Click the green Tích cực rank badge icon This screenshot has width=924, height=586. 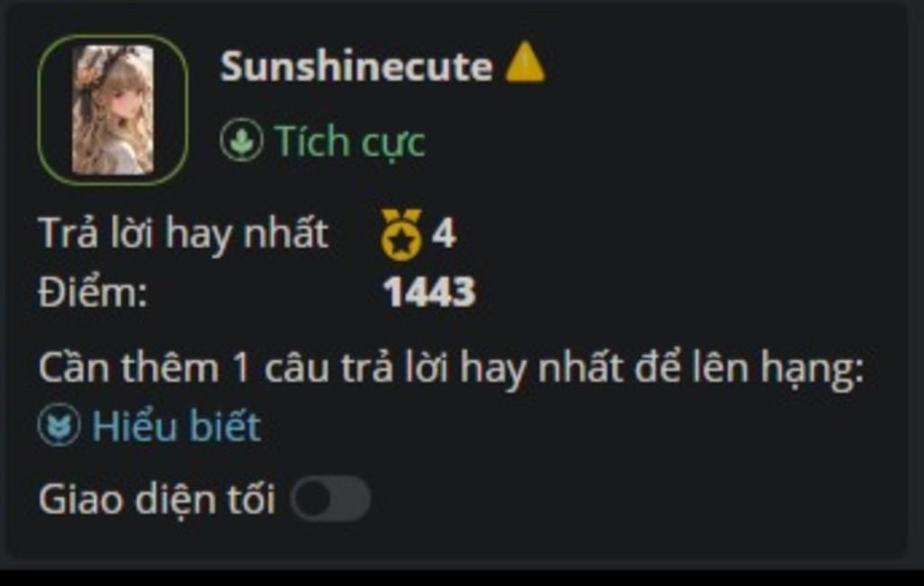pyautogui.click(x=241, y=140)
